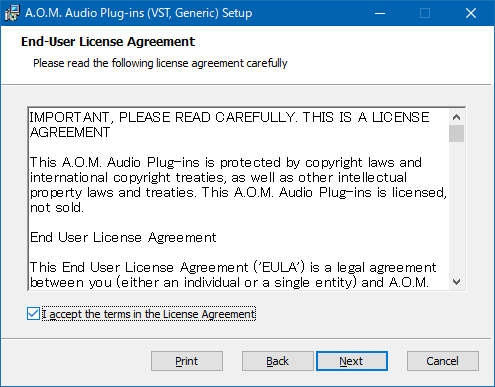This screenshot has height=387, width=495.
Task: Click the "IMPORTANT, PLEASE READ CAREFULLY" line
Action: click(x=229, y=117)
